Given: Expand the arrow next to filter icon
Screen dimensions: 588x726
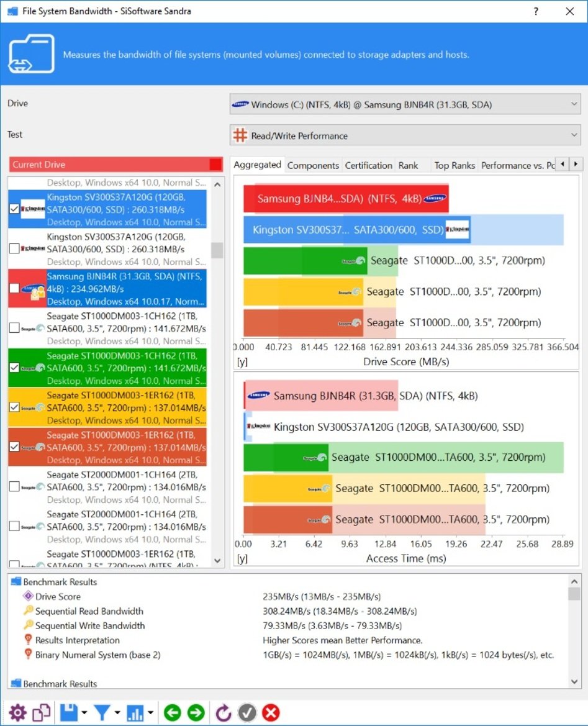Looking at the screenshot, I should (117, 712).
